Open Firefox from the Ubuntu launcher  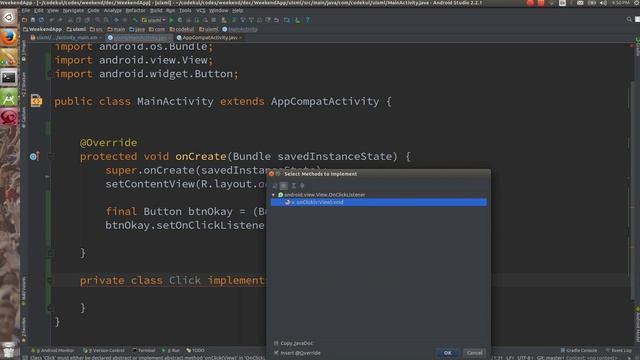[9, 38]
